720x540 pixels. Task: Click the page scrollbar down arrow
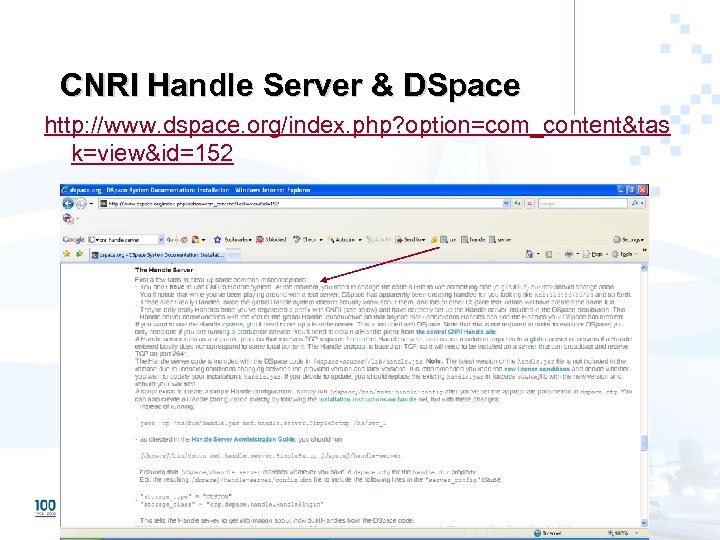pos(644,523)
